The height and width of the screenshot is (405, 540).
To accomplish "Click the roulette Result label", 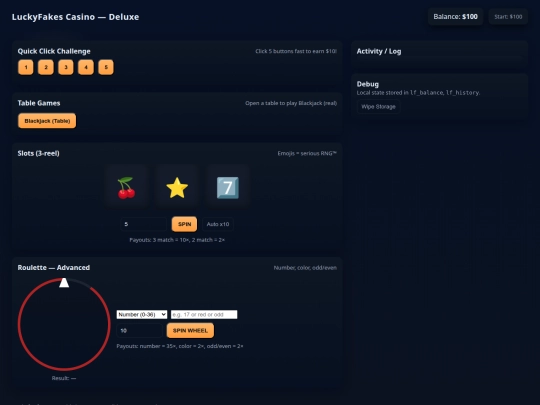I will [64, 378].
